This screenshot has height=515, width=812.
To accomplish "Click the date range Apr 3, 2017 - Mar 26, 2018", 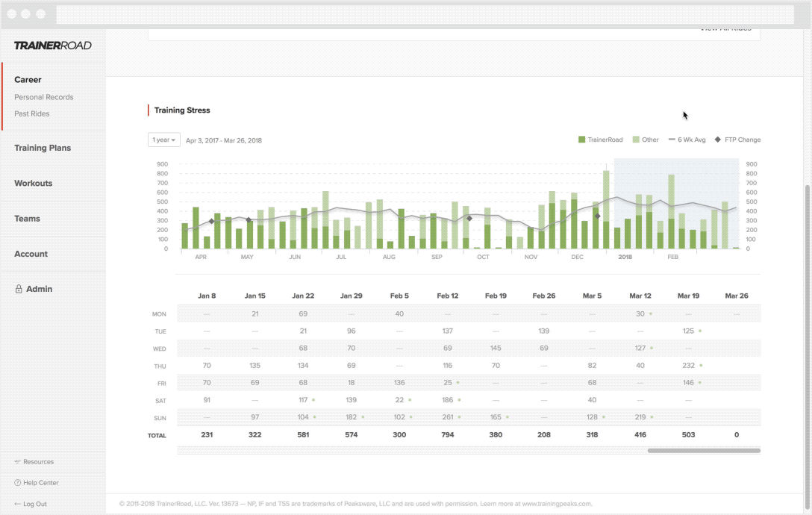I will 224,140.
